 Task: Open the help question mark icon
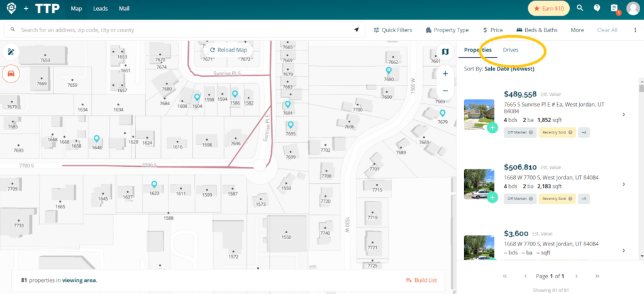tap(597, 8)
